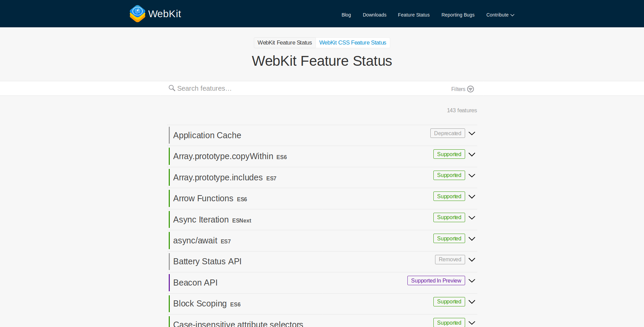Click the ES7 tag on async/await

(226, 242)
